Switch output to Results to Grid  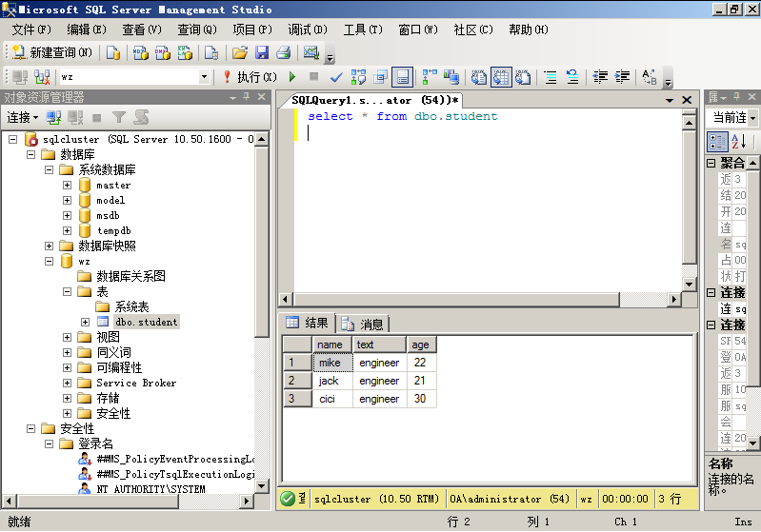501,77
